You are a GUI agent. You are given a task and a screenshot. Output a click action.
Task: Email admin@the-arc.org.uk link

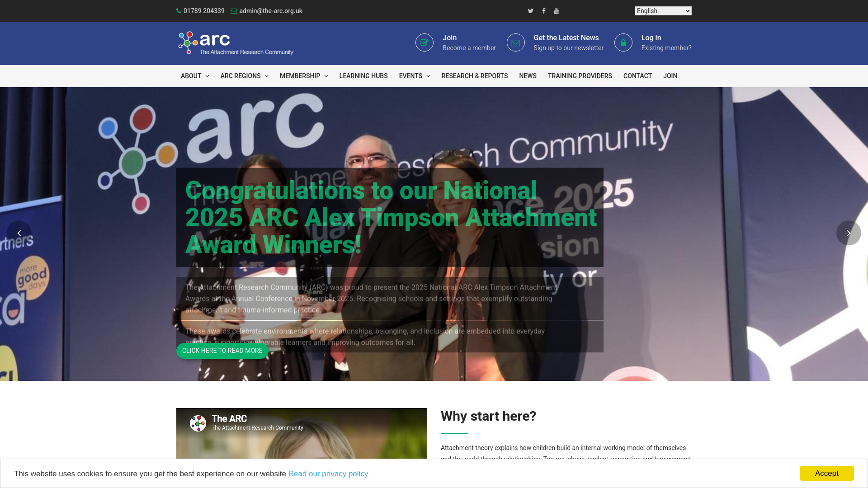271,11
